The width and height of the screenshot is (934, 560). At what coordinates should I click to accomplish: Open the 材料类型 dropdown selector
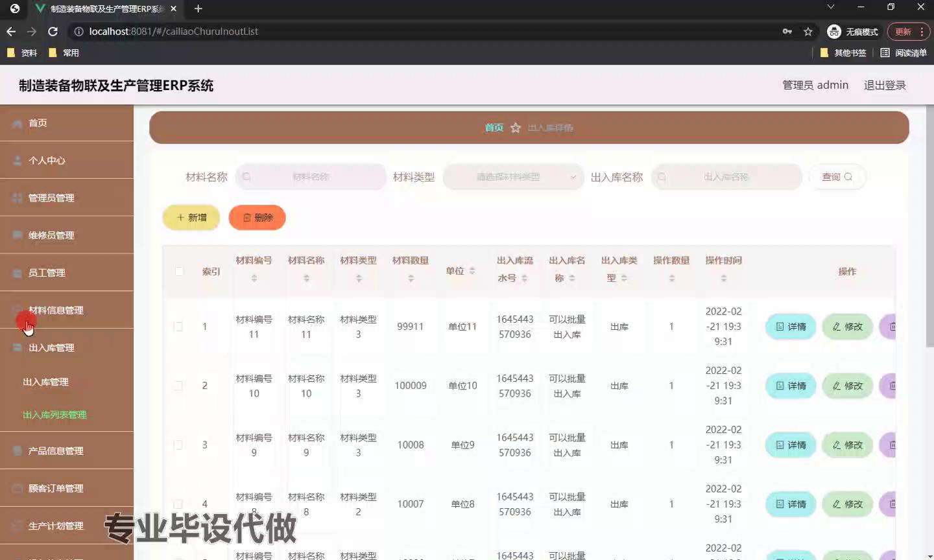(512, 177)
